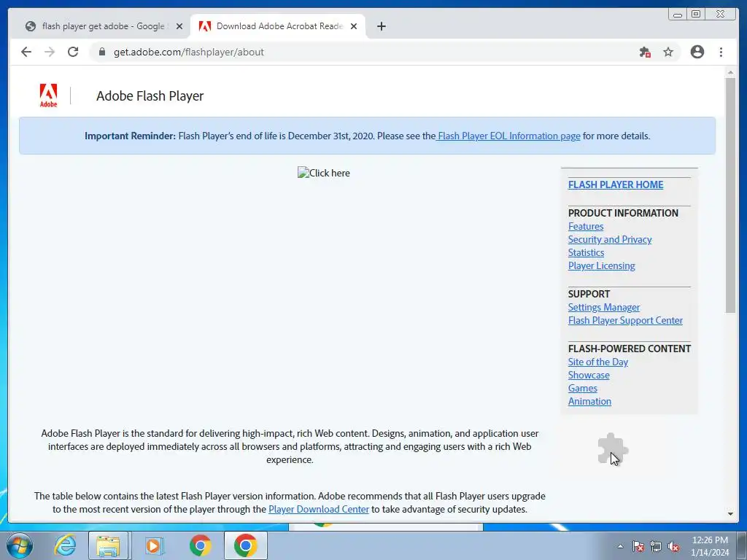This screenshot has width=747, height=560.
Task: Click the 'PRODUCT INFORMATION' heading
Action: 623,213
